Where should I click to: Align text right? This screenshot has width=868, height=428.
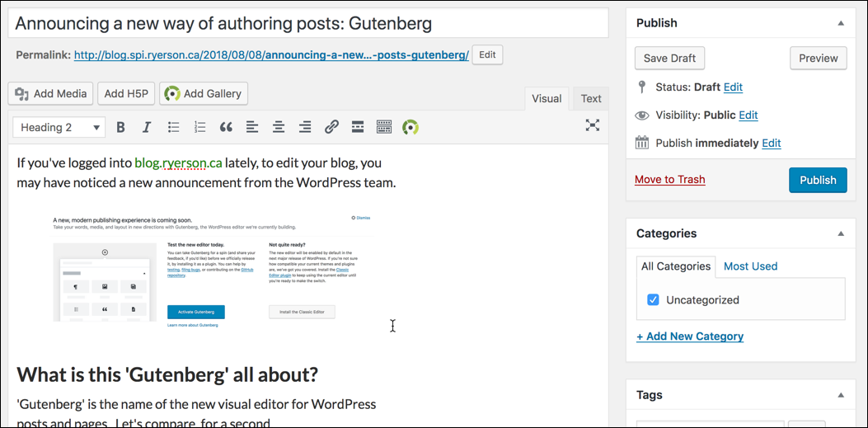pos(304,127)
